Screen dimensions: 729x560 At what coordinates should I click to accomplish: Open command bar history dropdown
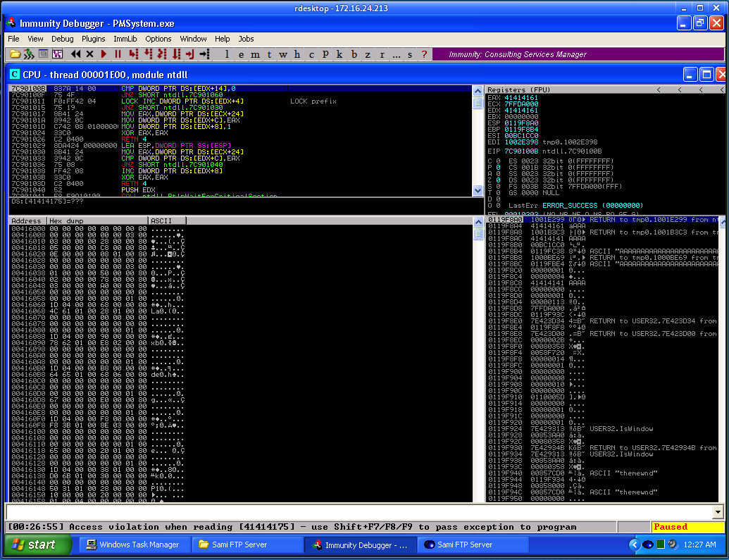click(718, 513)
